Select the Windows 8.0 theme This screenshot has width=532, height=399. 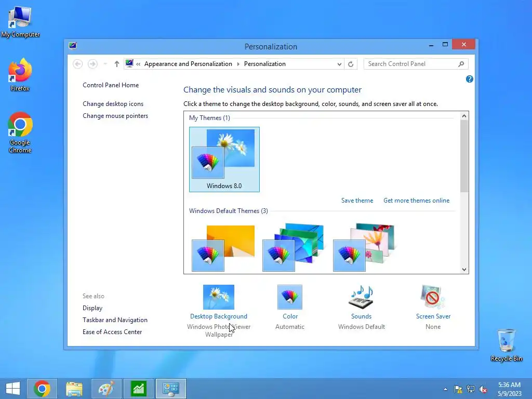tap(224, 159)
